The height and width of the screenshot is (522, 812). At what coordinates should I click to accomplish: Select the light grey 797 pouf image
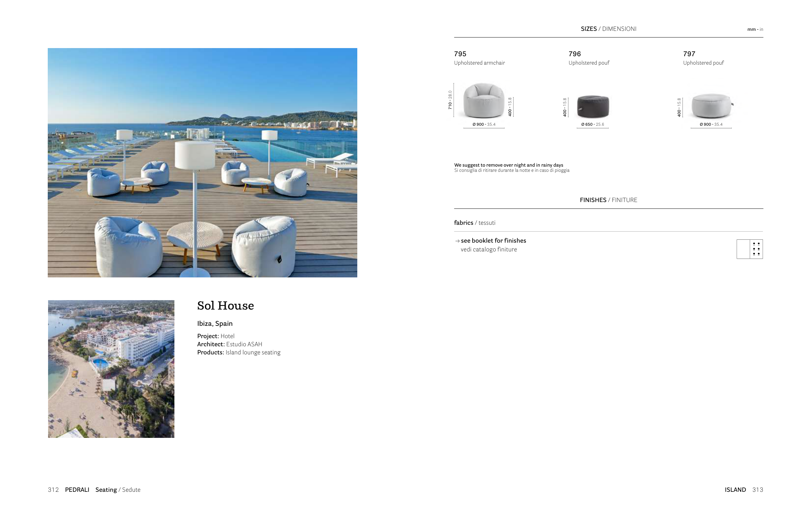point(712,106)
